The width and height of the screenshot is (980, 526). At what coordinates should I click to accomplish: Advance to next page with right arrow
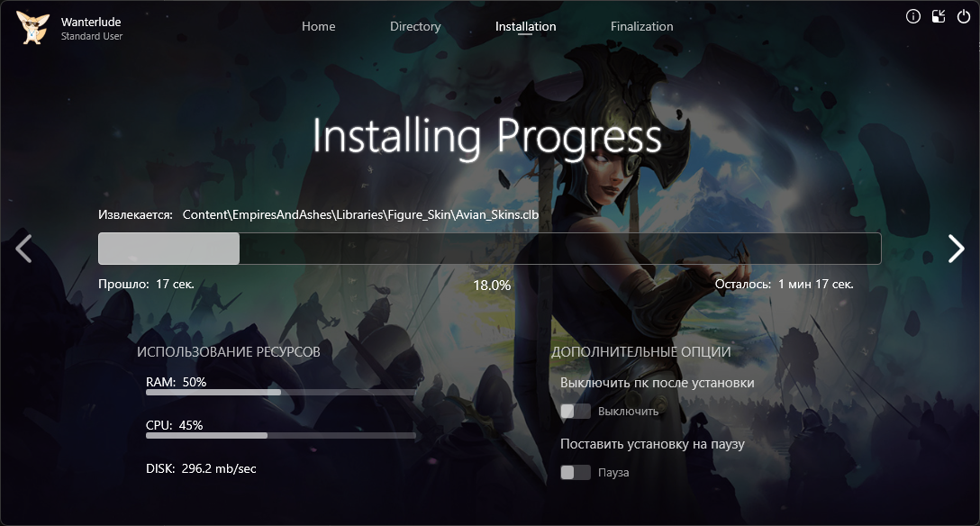[x=956, y=249]
